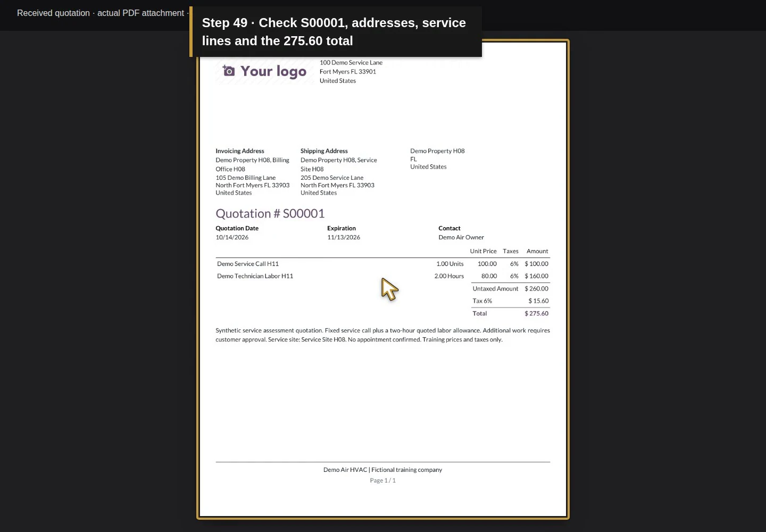Click the "100 Demo Service Lane" company address line

351,63
